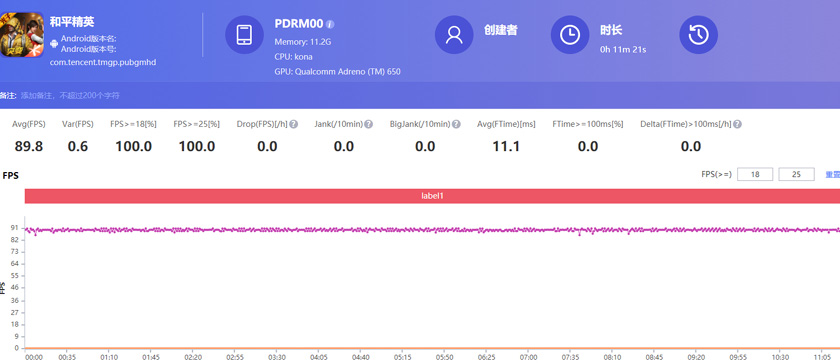Click the 和平精英 app title

(x=72, y=22)
